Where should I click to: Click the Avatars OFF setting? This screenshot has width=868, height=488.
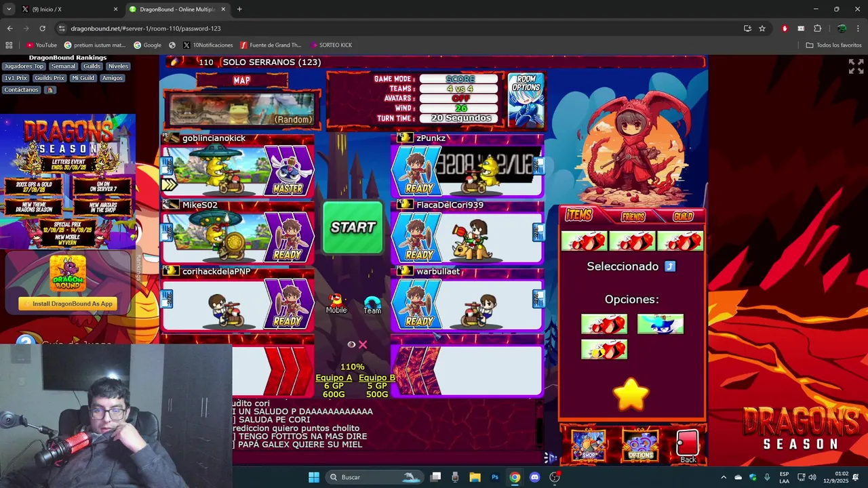(460, 98)
